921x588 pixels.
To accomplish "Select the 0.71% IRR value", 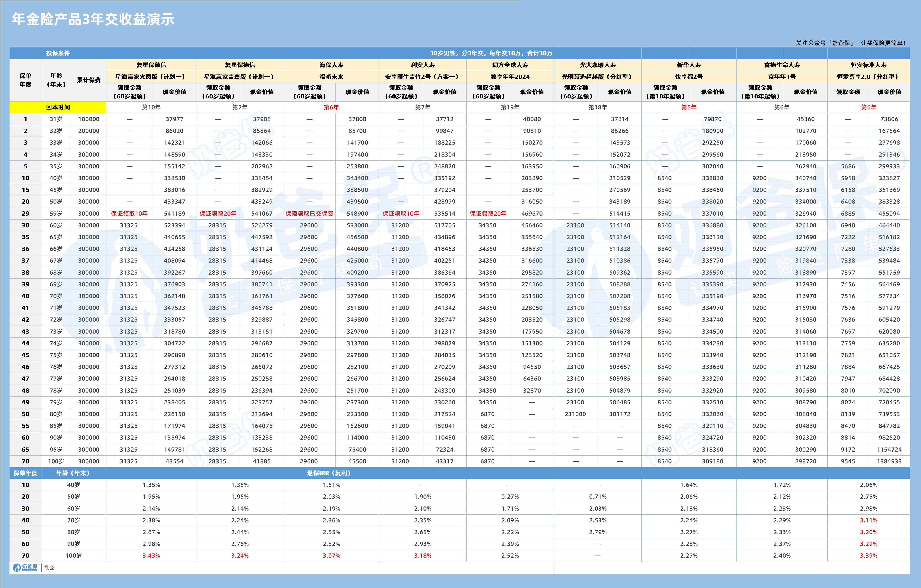I will pos(598,497).
